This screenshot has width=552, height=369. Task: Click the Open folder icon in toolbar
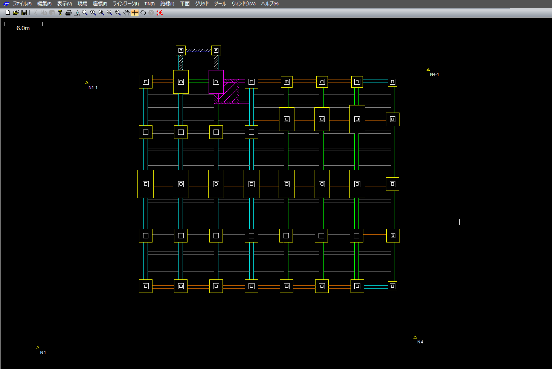tap(16, 13)
